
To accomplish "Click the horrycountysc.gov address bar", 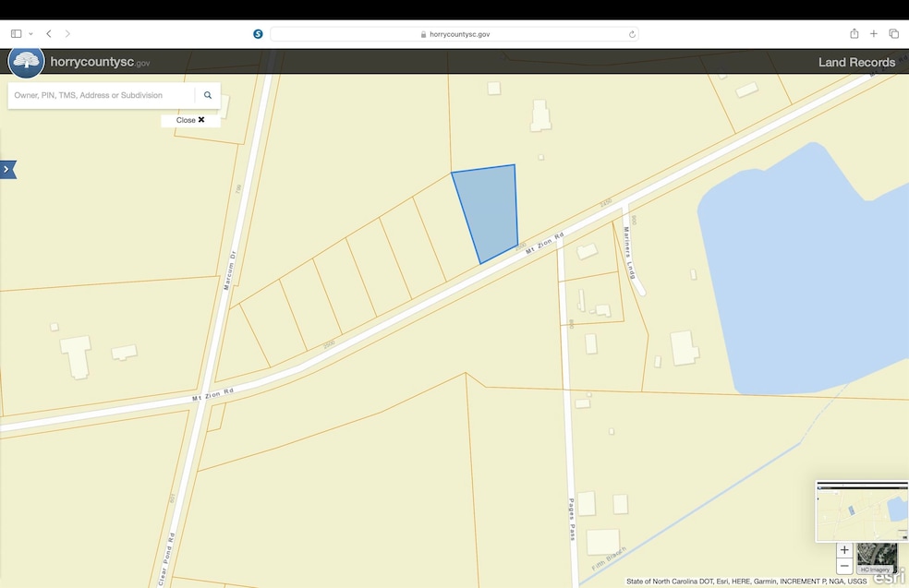I will pyautogui.click(x=454, y=34).
